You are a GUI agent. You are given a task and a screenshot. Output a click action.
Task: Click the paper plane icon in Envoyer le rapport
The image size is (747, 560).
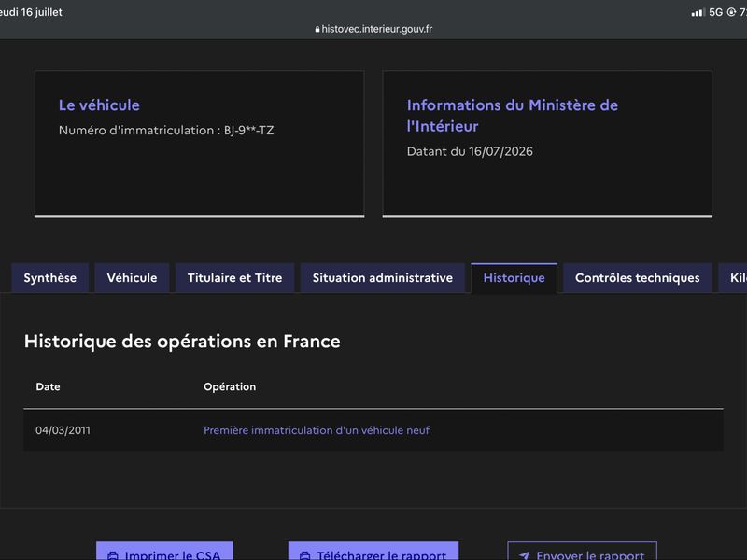[524, 555]
